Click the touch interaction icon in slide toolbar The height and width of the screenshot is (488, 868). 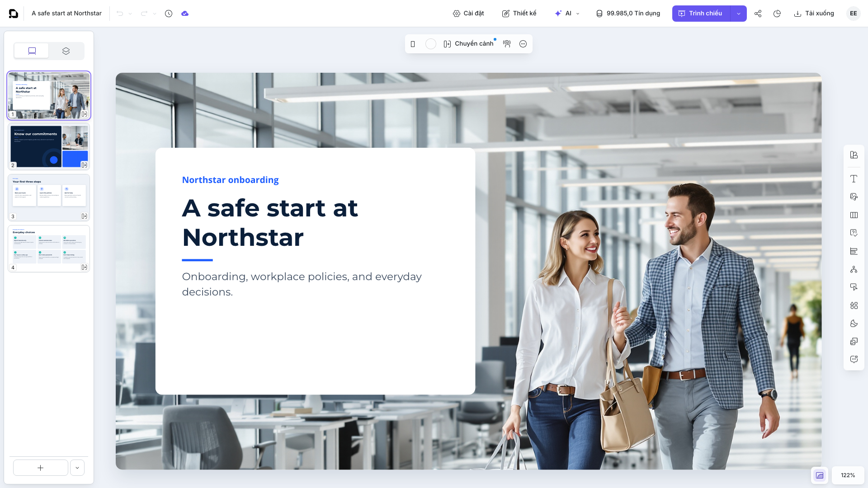click(x=507, y=44)
